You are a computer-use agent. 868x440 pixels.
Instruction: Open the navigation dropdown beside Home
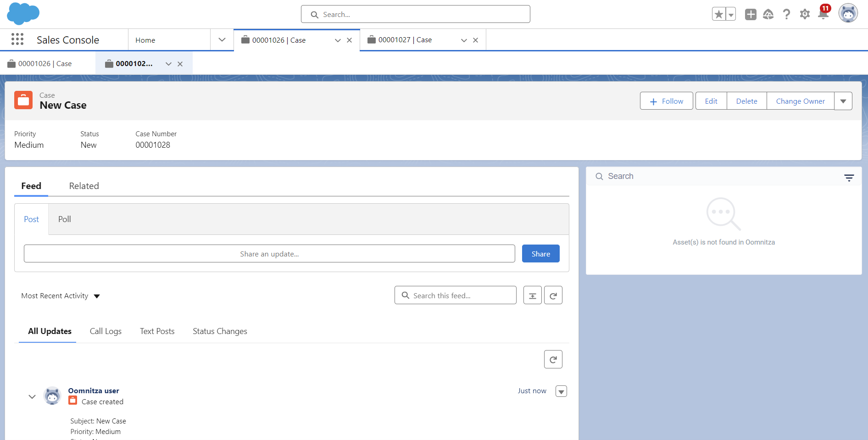[222, 40]
